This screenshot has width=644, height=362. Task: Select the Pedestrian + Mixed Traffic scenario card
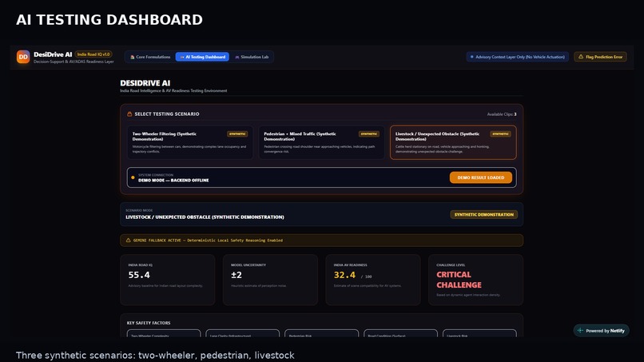coord(321,142)
